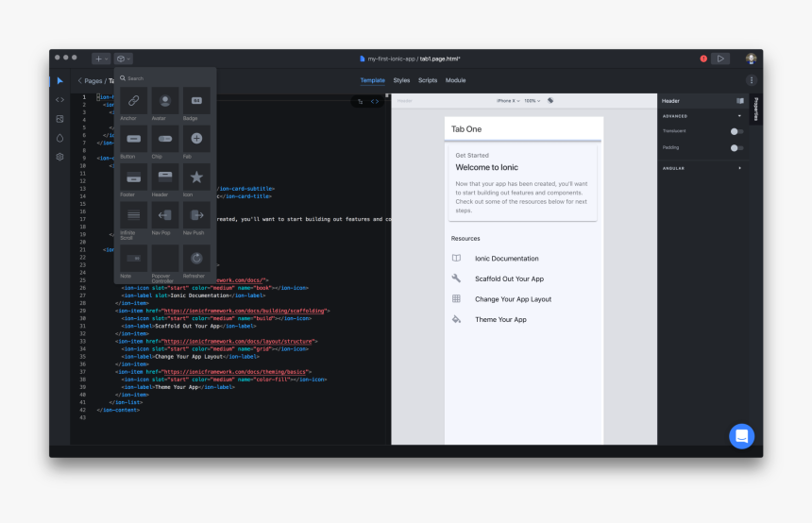Select the Footer component icon
This screenshot has height=523, width=812.
(x=134, y=177)
